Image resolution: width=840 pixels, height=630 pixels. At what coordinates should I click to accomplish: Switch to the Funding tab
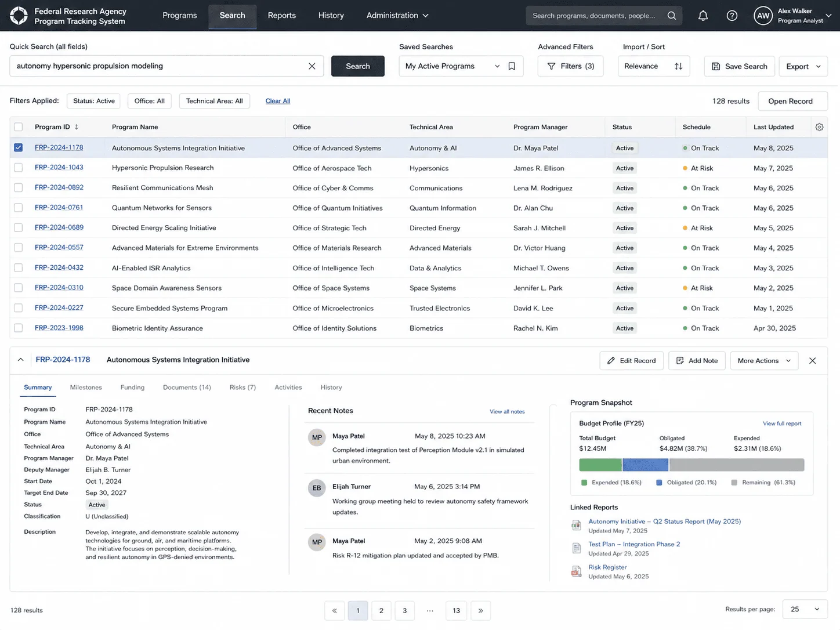pos(132,388)
